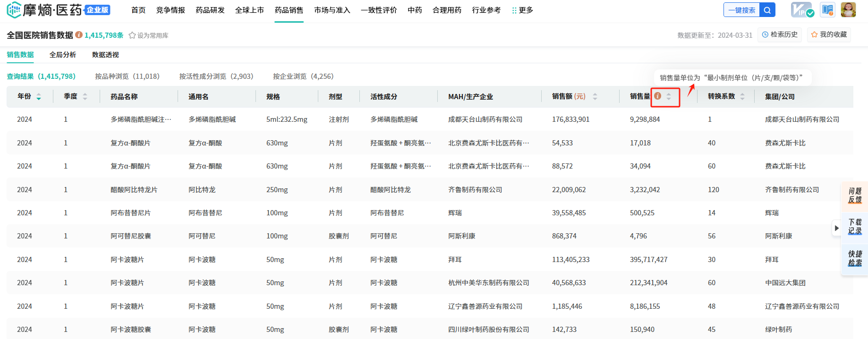
Task: Open 药品研发 menu
Action: coord(210,10)
